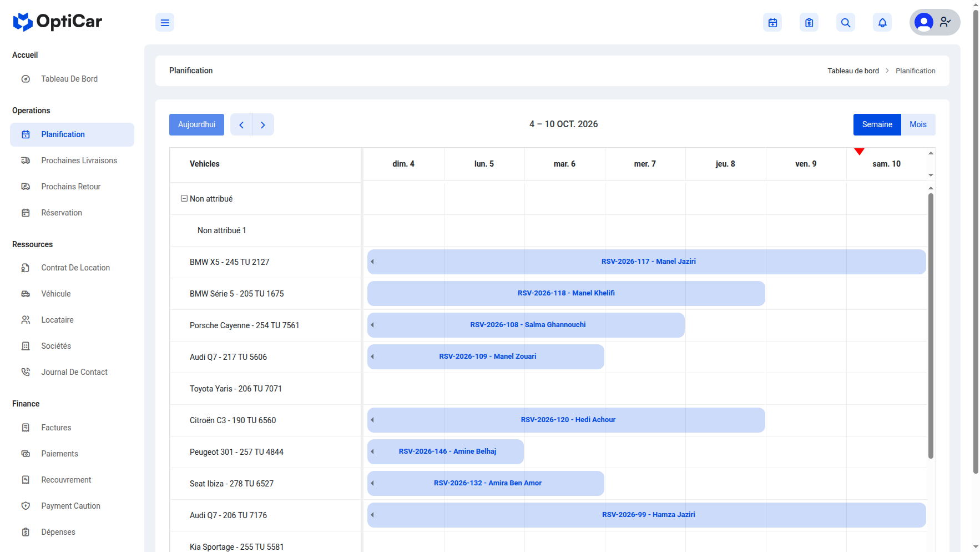Open reservation RSV-2026-109 Manel Zouari
The height and width of the screenshot is (552, 980).
[x=486, y=357]
